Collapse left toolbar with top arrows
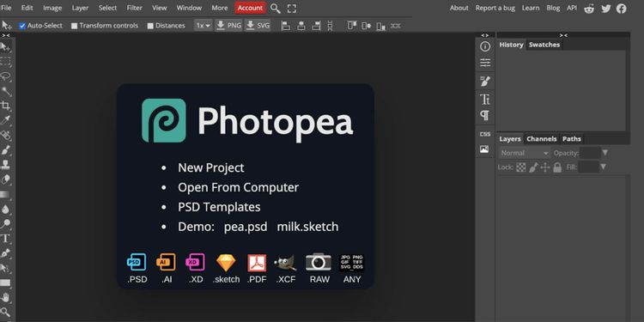This screenshot has width=644, height=322. click(x=5, y=35)
